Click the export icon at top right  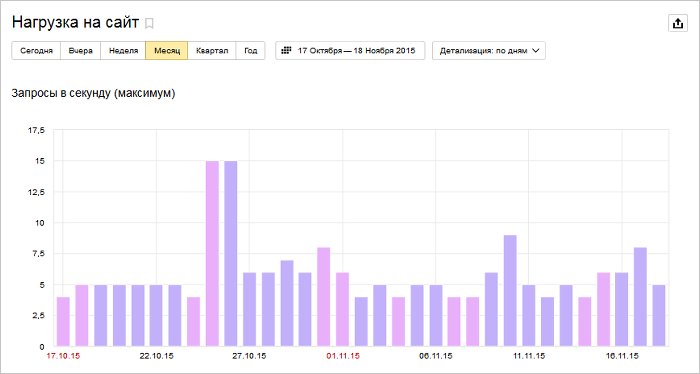click(x=678, y=23)
